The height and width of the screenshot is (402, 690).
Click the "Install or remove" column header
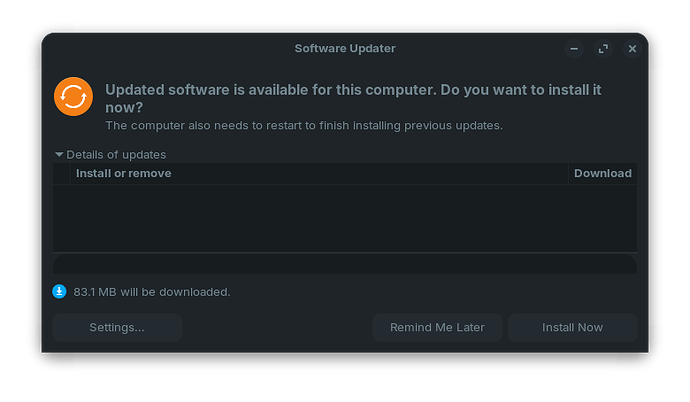click(x=123, y=173)
